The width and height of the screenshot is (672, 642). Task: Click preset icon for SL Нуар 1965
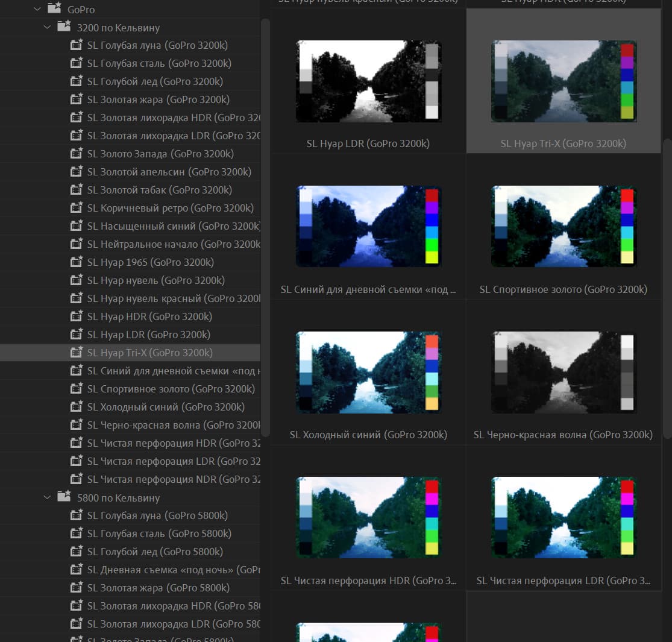[77, 262]
